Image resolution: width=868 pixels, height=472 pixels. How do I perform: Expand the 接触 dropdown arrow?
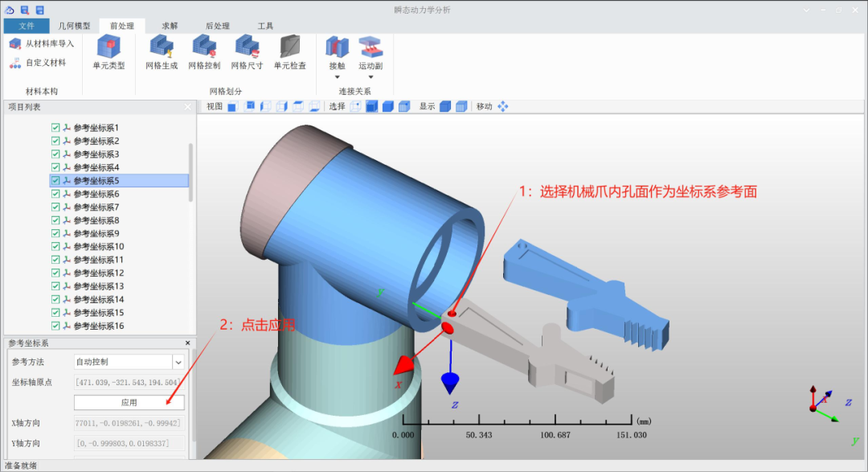tap(337, 77)
